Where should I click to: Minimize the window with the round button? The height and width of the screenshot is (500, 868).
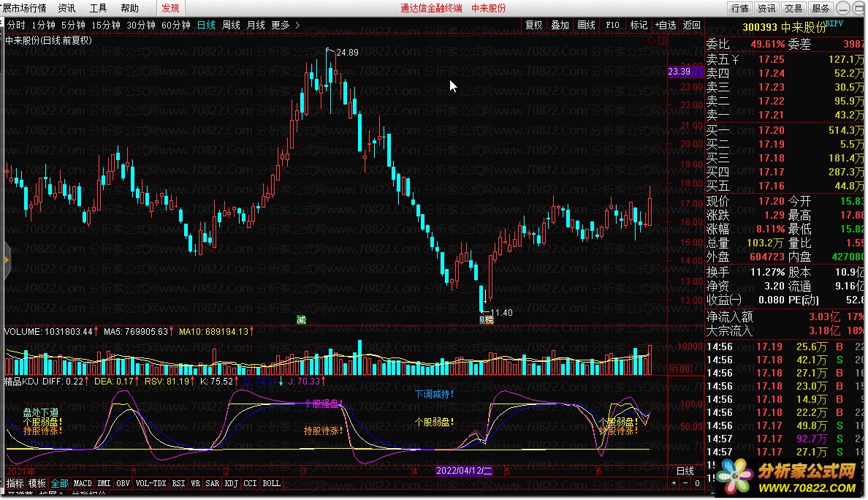(842, 8)
